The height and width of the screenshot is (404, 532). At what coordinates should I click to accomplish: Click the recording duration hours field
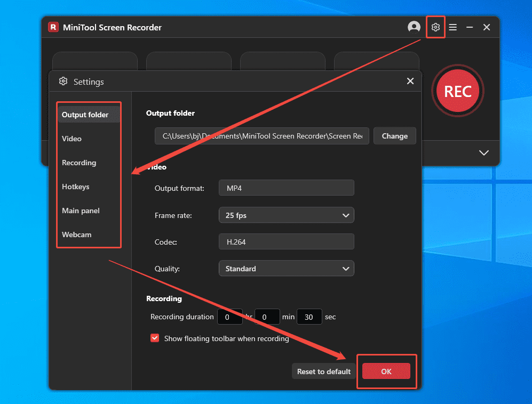[x=229, y=317]
